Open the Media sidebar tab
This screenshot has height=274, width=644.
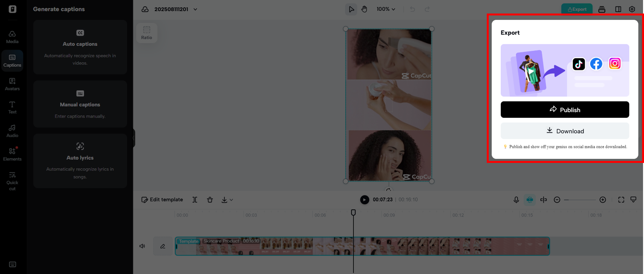coord(12,37)
